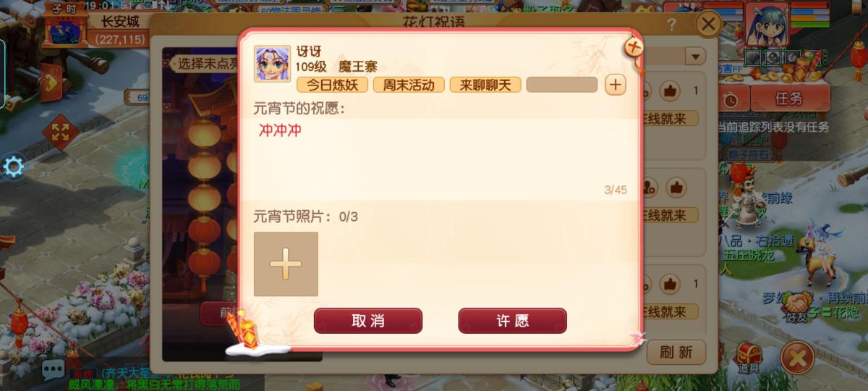This screenshot has width=868, height=391.
Task: Click the 长安城 map location label
Action: click(x=119, y=22)
